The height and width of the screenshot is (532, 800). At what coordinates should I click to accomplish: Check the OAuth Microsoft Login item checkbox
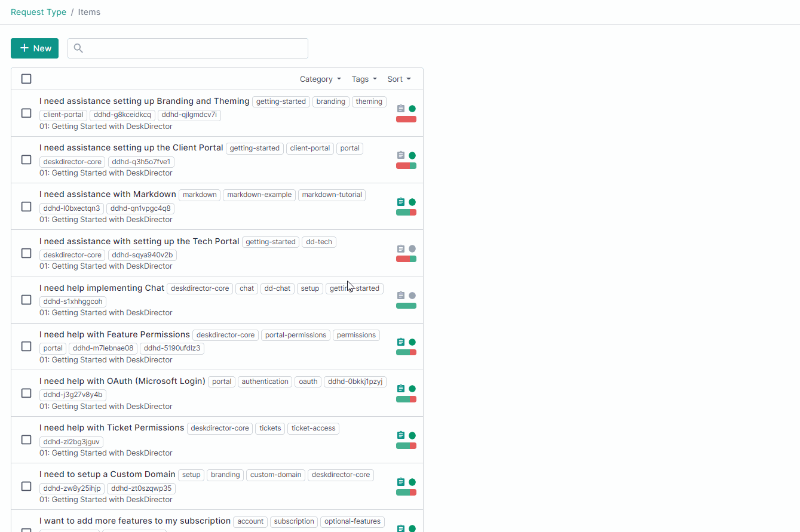(26, 393)
